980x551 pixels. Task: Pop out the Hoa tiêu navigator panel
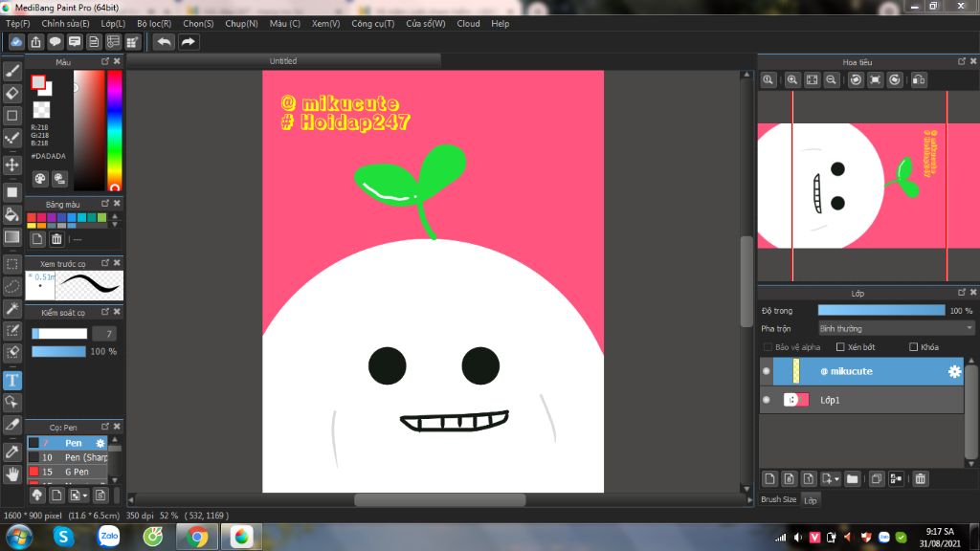tap(962, 61)
